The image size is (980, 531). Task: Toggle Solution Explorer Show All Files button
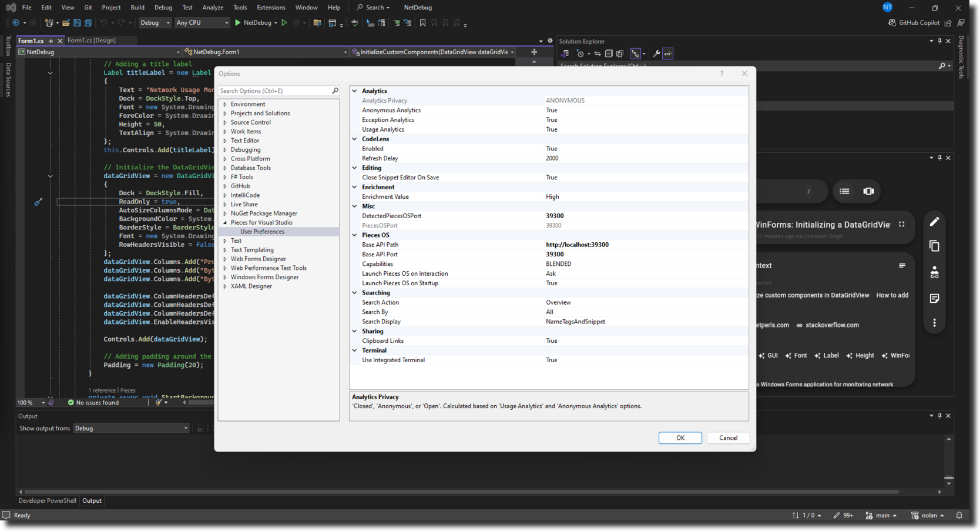[620, 54]
